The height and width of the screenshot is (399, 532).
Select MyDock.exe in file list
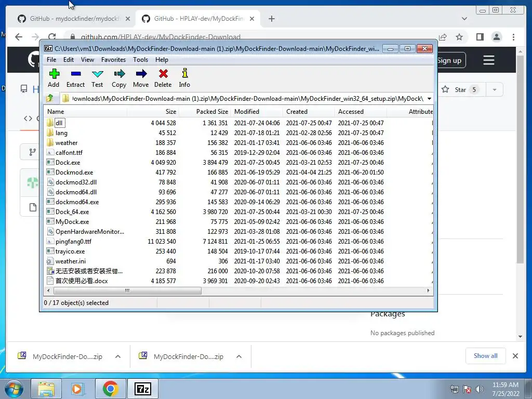(72, 222)
